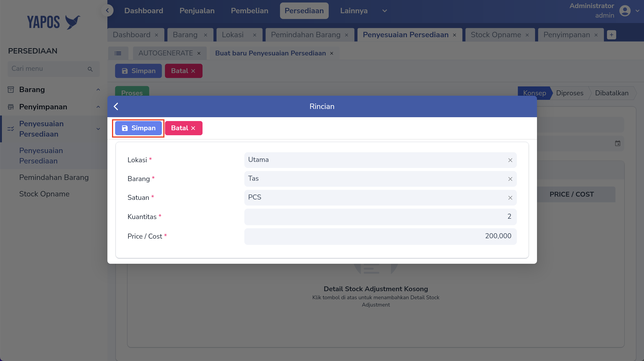This screenshot has width=644, height=361.
Task: Open the Administrator user account icon
Action: point(625,11)
